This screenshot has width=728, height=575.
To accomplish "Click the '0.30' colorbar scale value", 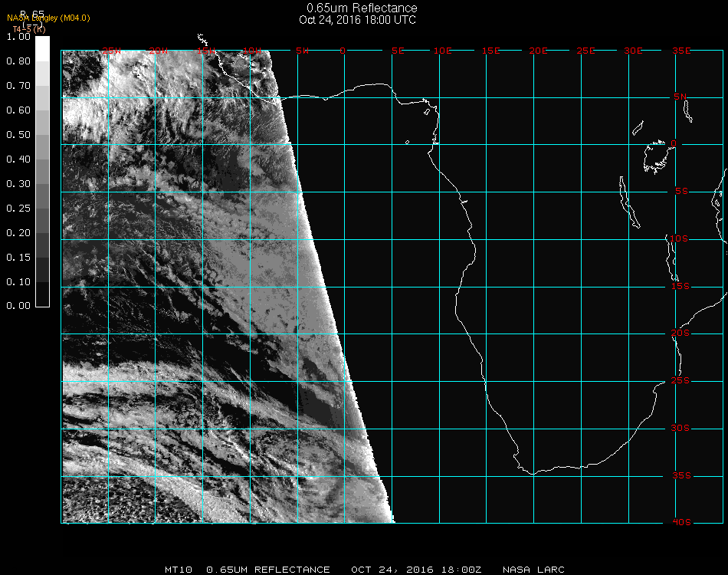I will [18, 185].
